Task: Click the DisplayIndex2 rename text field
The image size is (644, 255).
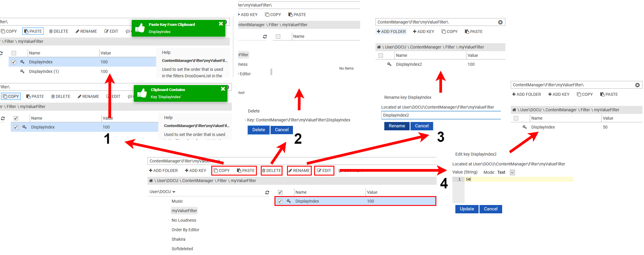Action: (440, 115)
